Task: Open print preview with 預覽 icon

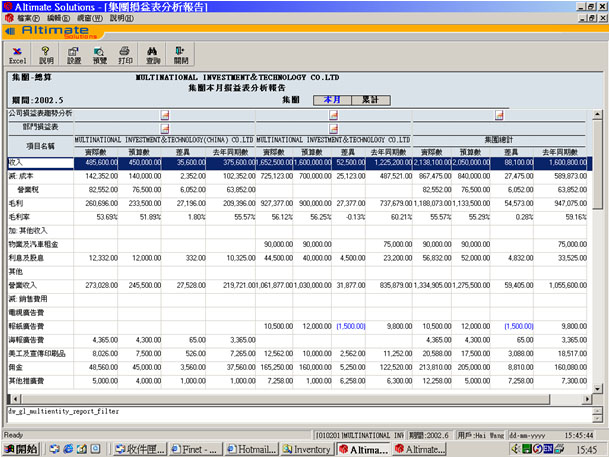Action: [x=100, y=55]
